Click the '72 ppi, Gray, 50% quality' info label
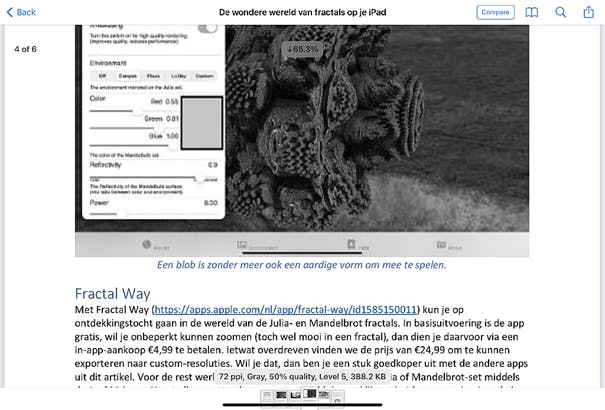Viewport: 605px width, 410px height. 302,377
